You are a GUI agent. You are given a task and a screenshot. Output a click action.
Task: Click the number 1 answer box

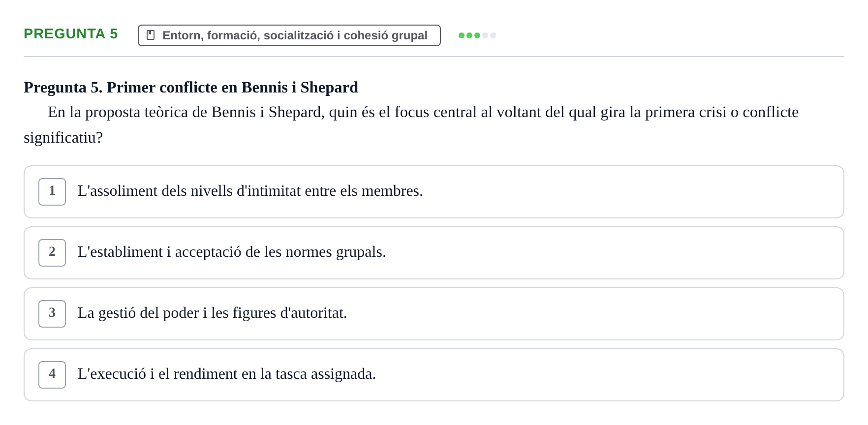coord(52,192)
